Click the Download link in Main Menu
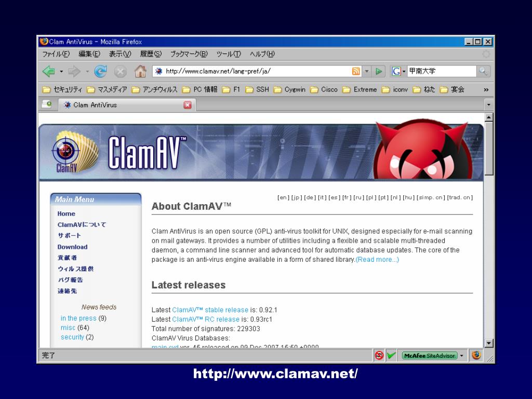This screenshot has height=399, width=532. 72,247
